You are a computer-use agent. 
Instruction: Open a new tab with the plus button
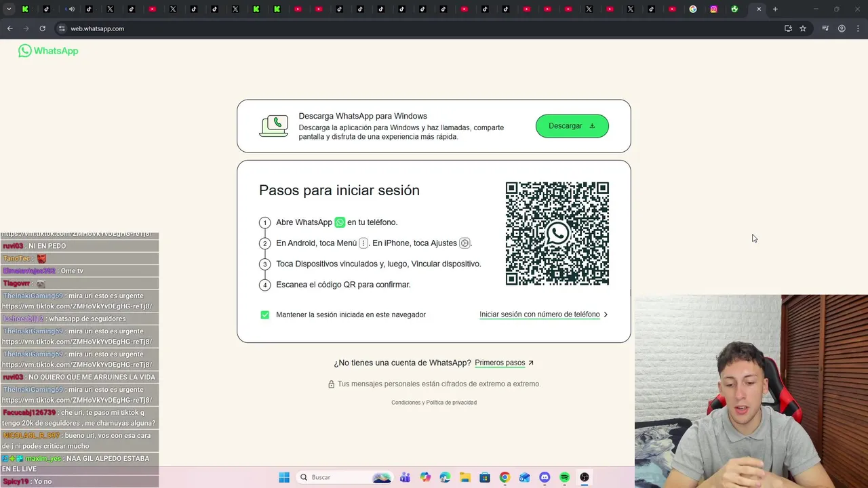775,9
